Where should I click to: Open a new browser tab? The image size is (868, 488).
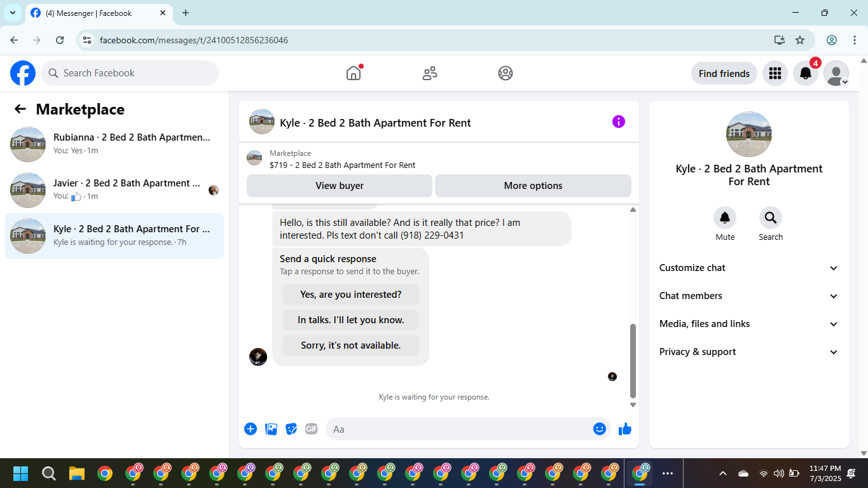tap(186, 13)
